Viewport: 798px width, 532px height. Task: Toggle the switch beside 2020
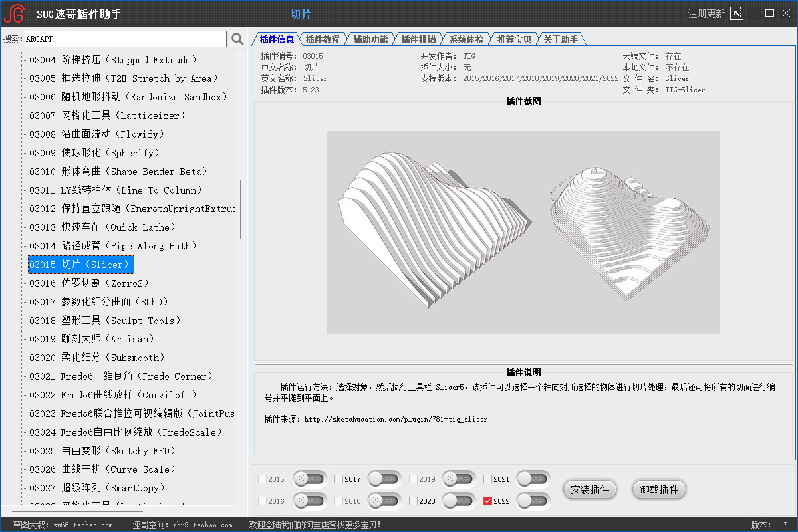(459, 501)
